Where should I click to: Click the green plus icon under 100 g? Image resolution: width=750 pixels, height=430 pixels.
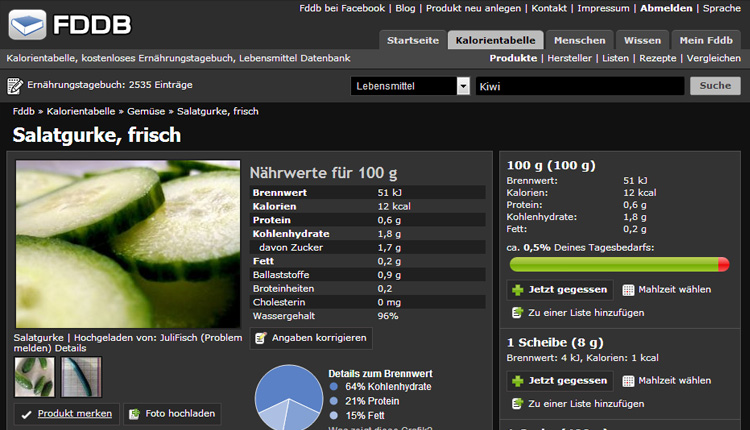click(x=518, y=290)
